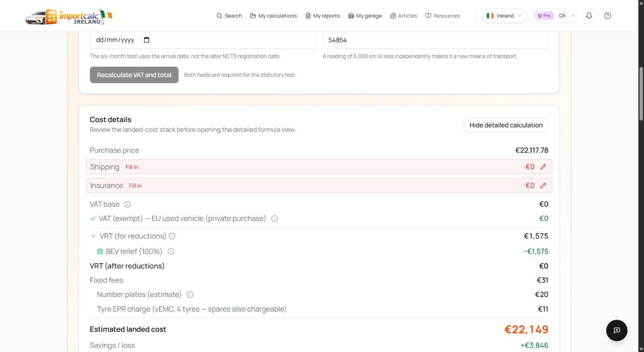Viewport: 644px width, 352px height.
Task: Click the odometer field showing 54854
Action: tap(436, 40)
